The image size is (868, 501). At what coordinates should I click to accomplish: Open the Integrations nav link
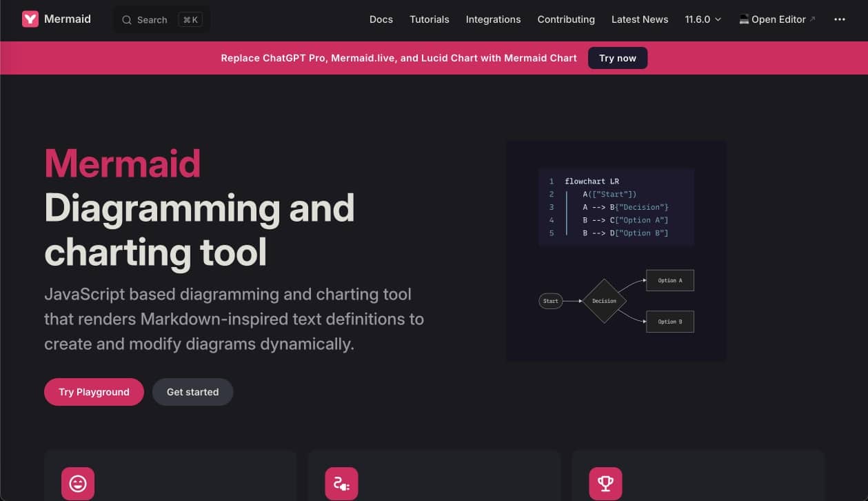tap(494, 19)
